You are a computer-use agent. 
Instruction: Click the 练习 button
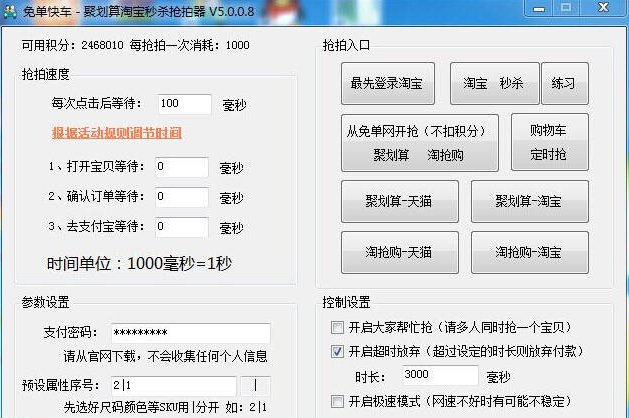[x=565, y=83]
